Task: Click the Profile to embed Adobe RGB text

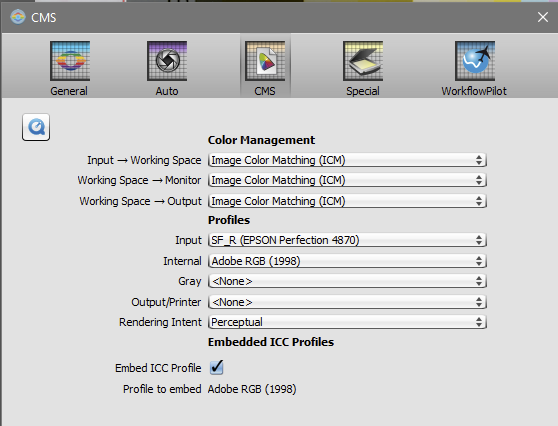Action: click(252, 389)
